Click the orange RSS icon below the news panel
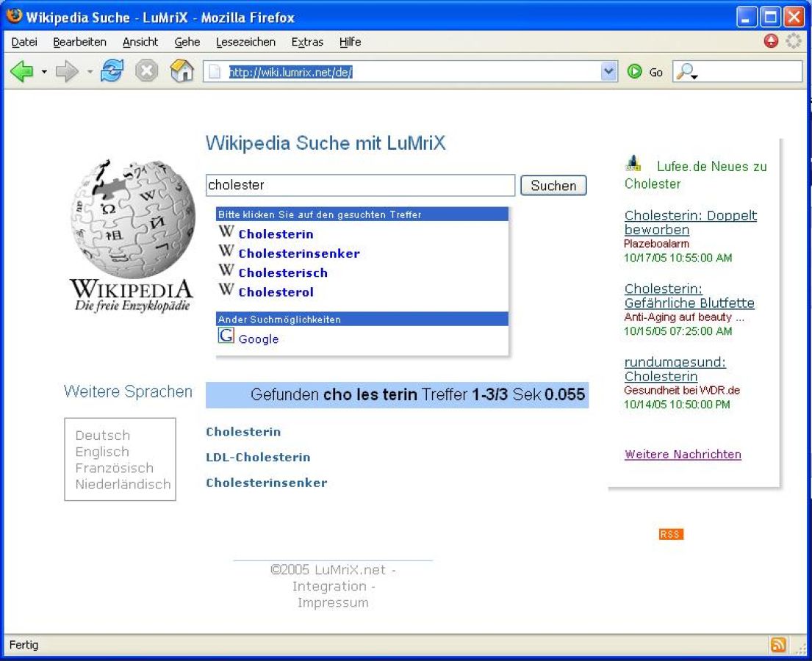 669,534
